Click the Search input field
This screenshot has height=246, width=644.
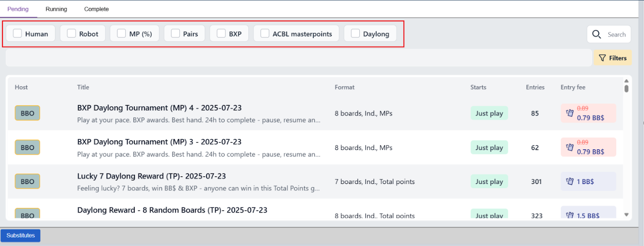(x=616, y=35)
